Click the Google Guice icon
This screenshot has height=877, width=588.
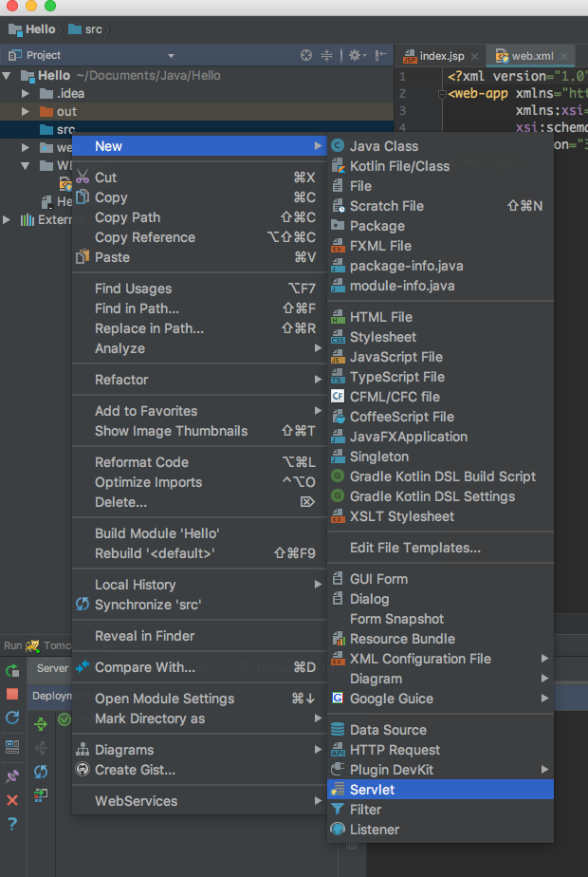coord(337,699)
